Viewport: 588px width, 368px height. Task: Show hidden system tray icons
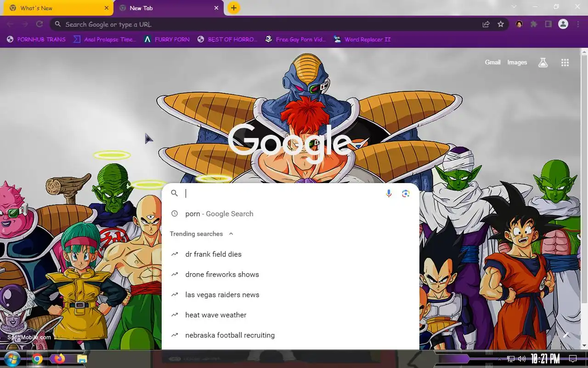click(499, 359)
